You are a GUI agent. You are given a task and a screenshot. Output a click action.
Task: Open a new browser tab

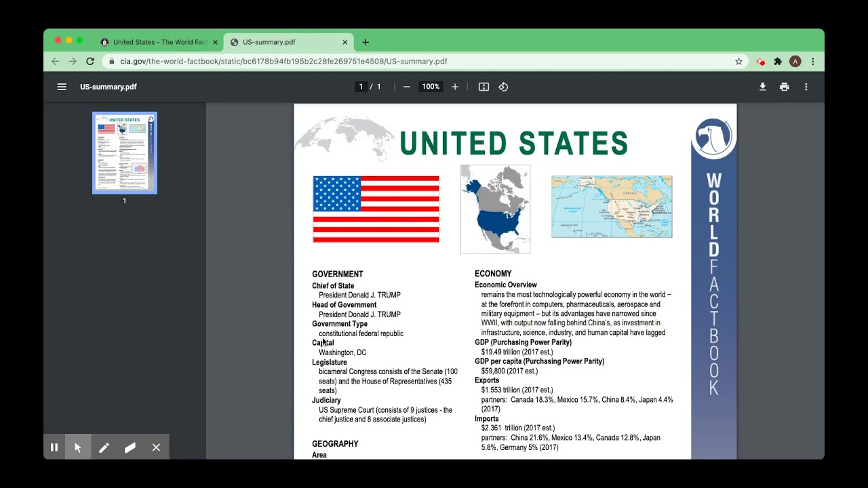(366, 42)
